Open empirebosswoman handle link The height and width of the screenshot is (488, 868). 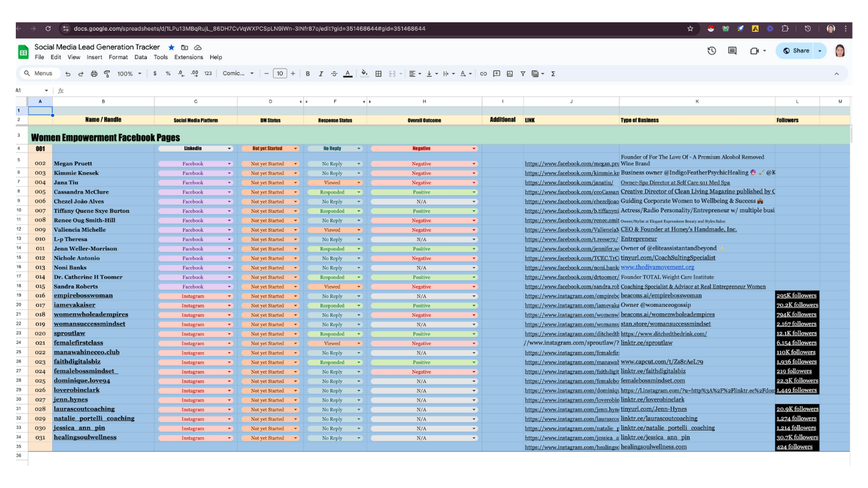pyautogui.click(x=83, y=295)
